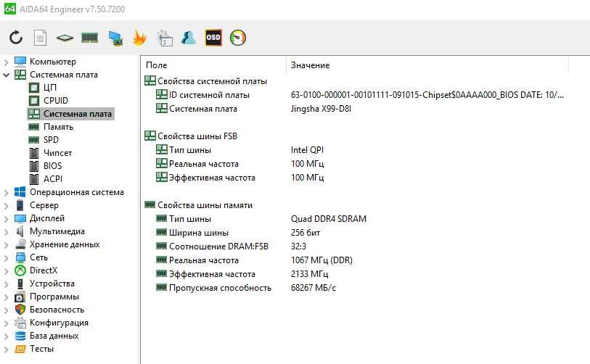Expand the Дисплей tree node
This screenshot has width=590, height=364.
coord(6,219)
